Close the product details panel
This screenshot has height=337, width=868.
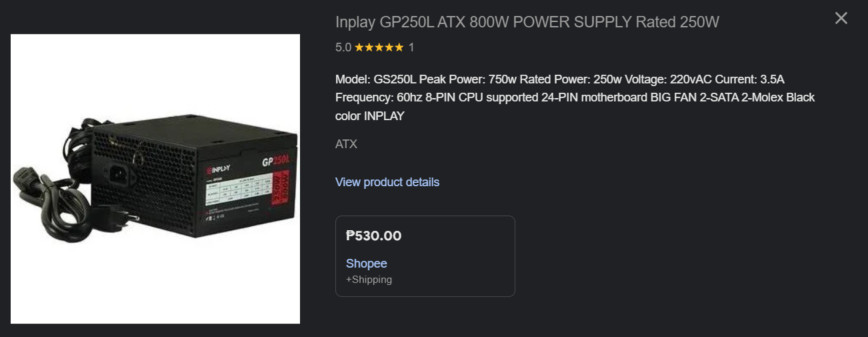[x=841, y=19]
